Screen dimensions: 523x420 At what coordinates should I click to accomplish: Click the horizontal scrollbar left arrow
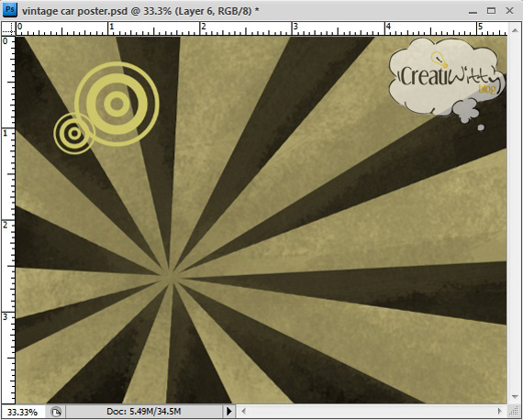point(243,412)
